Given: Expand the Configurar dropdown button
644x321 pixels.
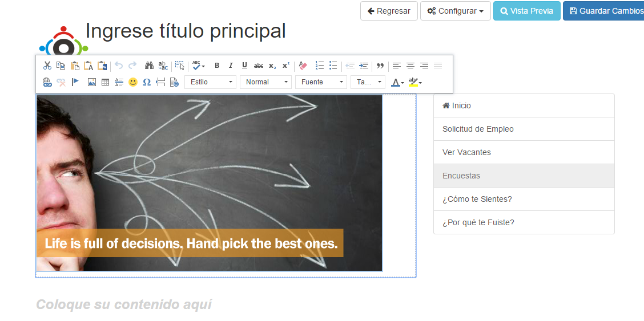Looking at the screenshot, I should [455, 11].
